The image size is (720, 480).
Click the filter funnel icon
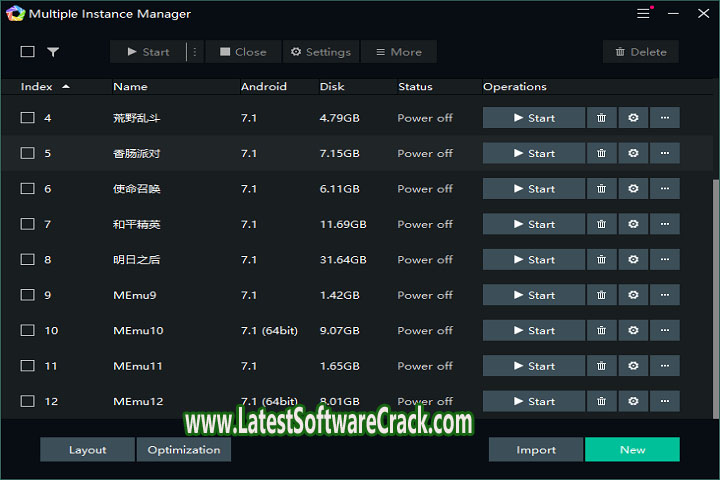click(x=53, y=52)
